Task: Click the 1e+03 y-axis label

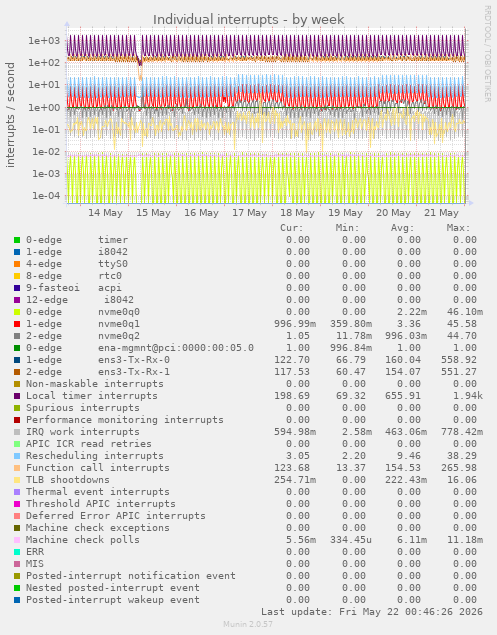Action: pyautogui.click(x=44, y=40)
